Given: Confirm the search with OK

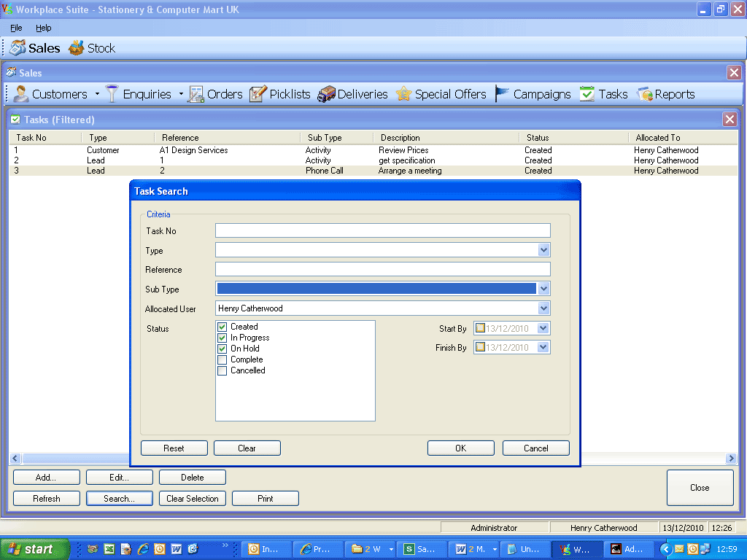Looking at the screenshot, I should 461,448.
